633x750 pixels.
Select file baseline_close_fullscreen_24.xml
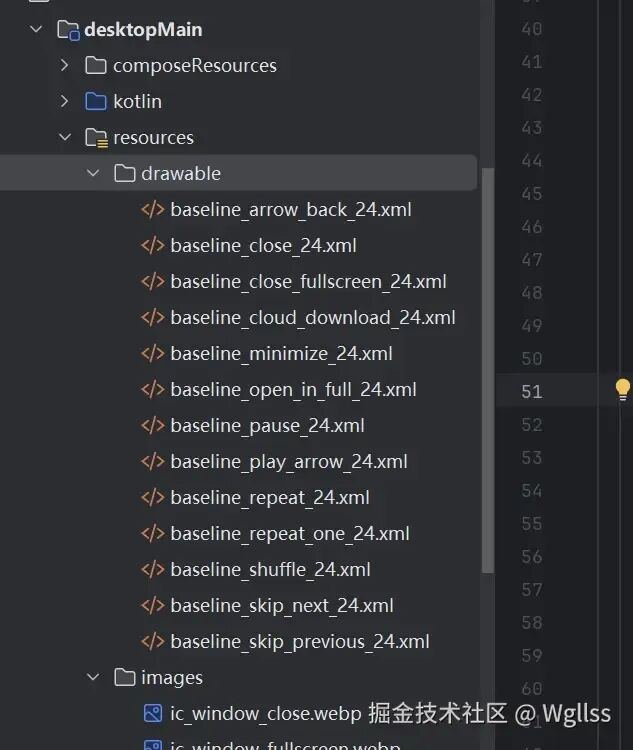[x=308, y=282]
